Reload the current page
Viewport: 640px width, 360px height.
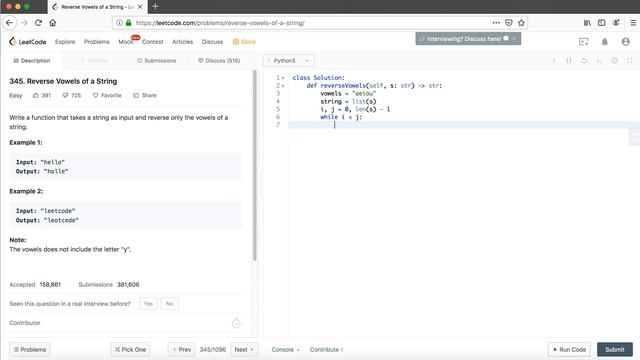pos(38,23)
